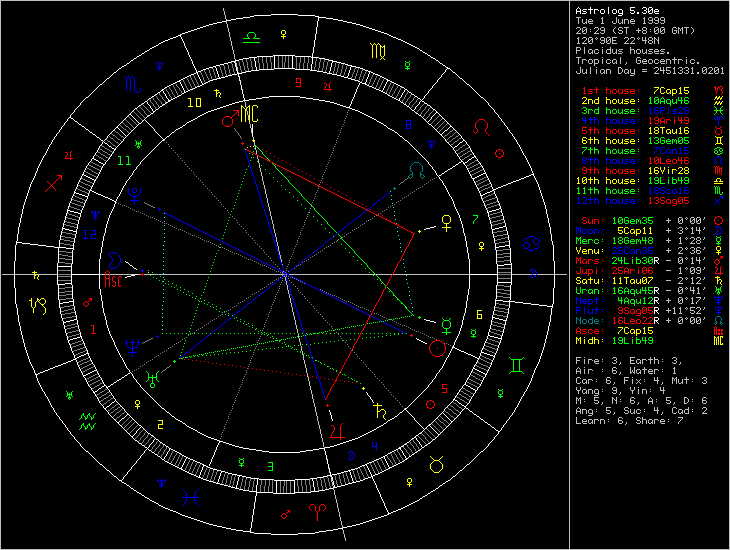Click the yellow Saturn glyph inside the wheel
This screenshot has height=550, width=730.
pyautogui.click(x=380, y=408)
